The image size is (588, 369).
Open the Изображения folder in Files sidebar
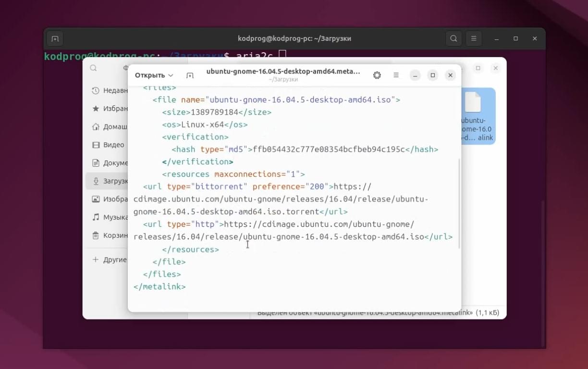point(110,199)
